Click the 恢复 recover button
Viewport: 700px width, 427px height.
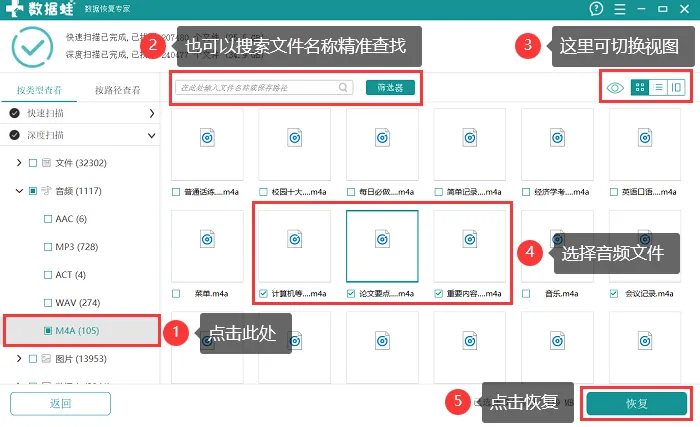pyautogui.click(x=637, y=403)
